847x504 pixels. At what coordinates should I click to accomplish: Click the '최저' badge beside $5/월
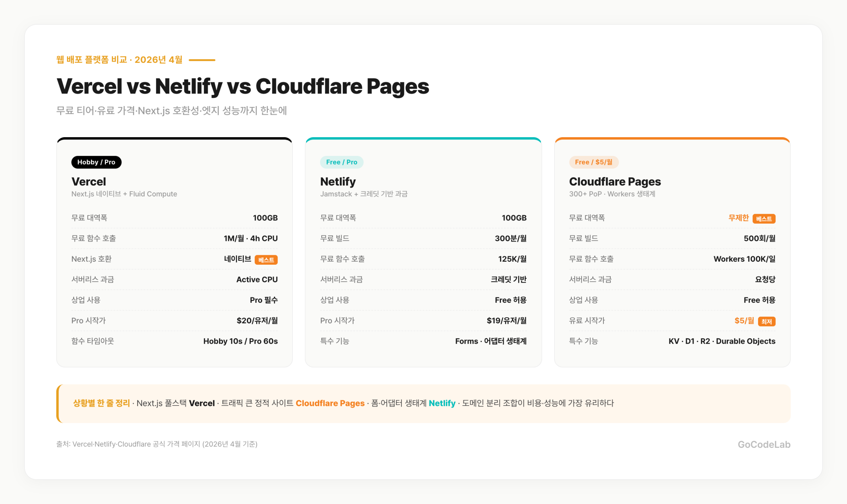point(767,321)
